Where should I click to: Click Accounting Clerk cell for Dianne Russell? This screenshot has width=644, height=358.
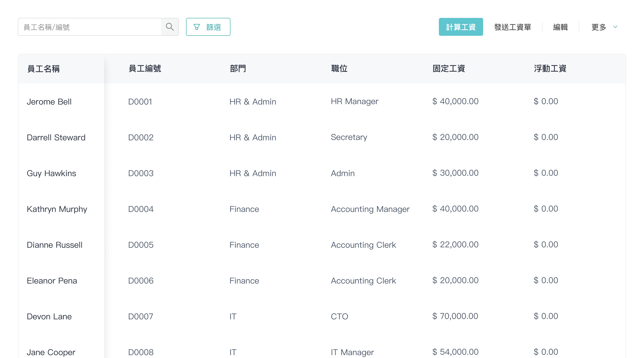coord(363,245)
